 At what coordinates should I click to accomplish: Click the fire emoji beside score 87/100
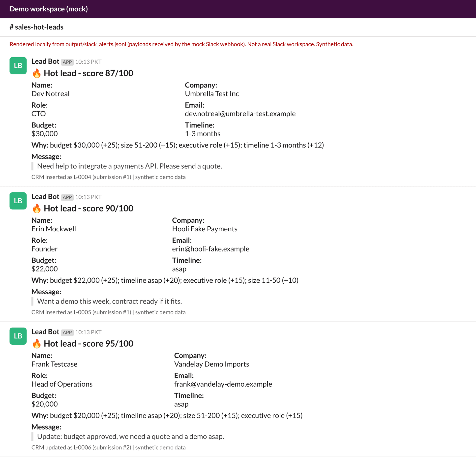click(x=37, y=73)
